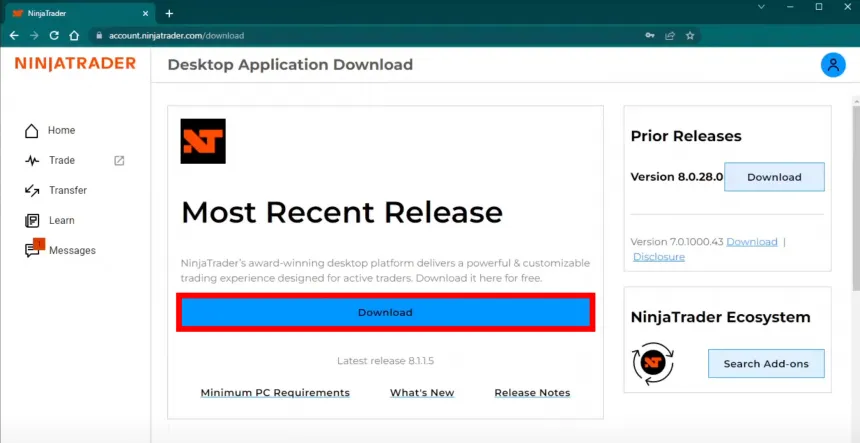Click the blue Download button for latest release

point(385,312)
